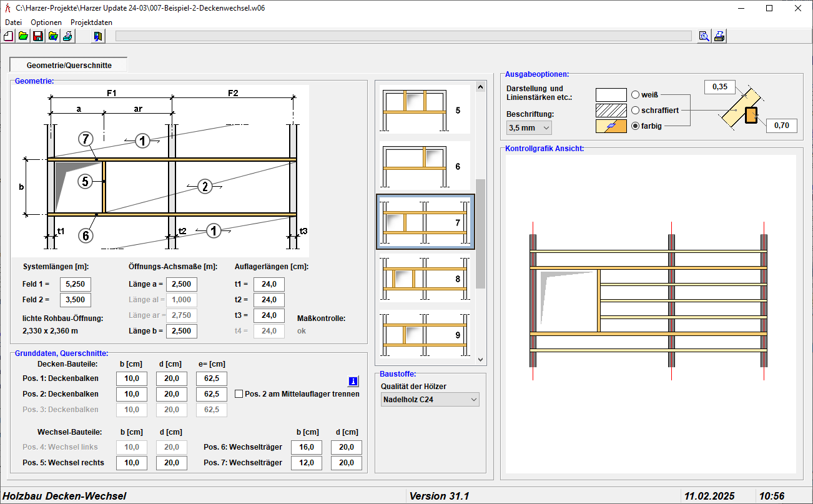Viewport: 813px width, 504px height.
Task: Open a project with the green folder icon
Action: click(x=23, y=36)
